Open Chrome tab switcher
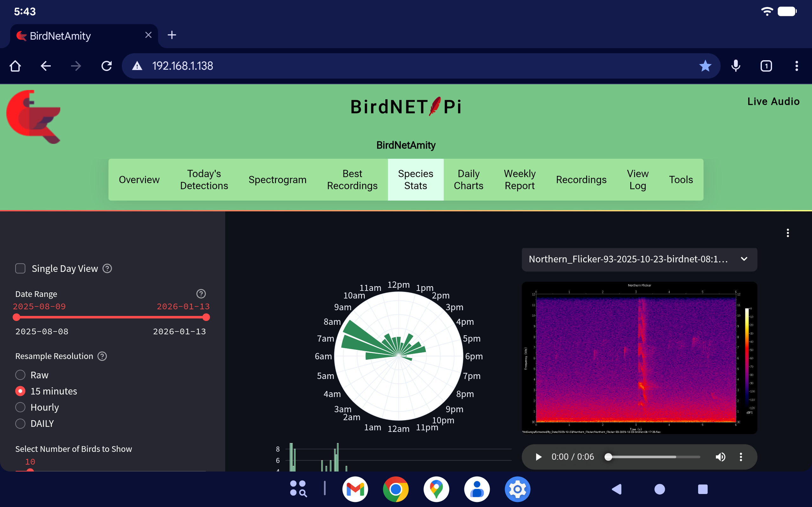 [766, 66]
